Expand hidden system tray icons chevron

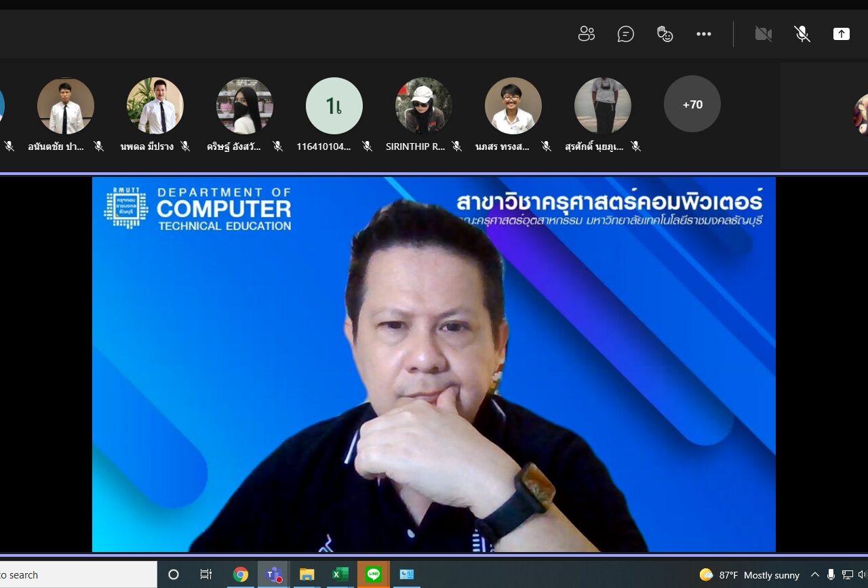tap(815, 574)
